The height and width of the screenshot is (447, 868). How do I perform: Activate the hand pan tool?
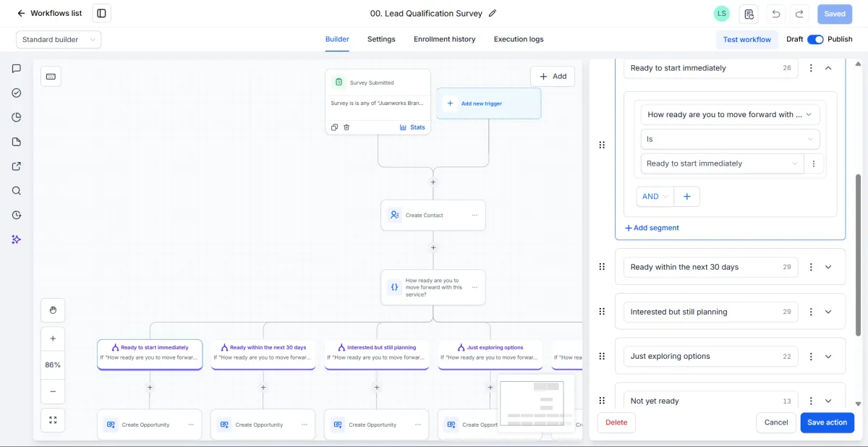[53, 310]
